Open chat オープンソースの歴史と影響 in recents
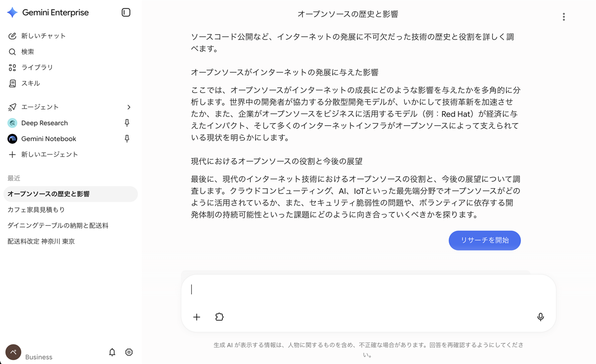This screenshot has width=596, height=364. 70,194
